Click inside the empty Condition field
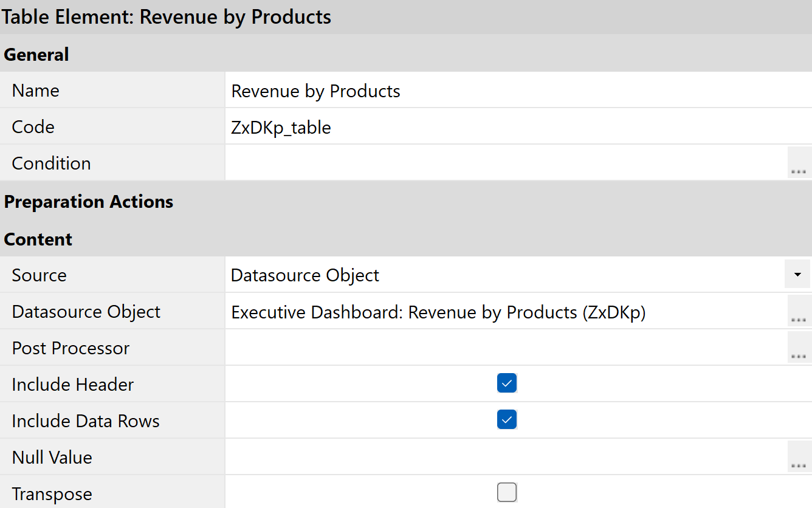Screen dimensions: 812x508 tap(506, 163)
